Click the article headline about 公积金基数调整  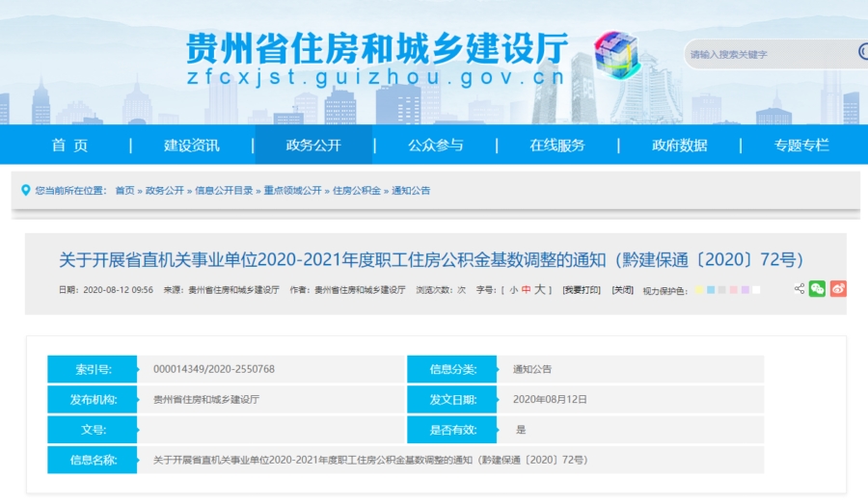tap(431, 259)
